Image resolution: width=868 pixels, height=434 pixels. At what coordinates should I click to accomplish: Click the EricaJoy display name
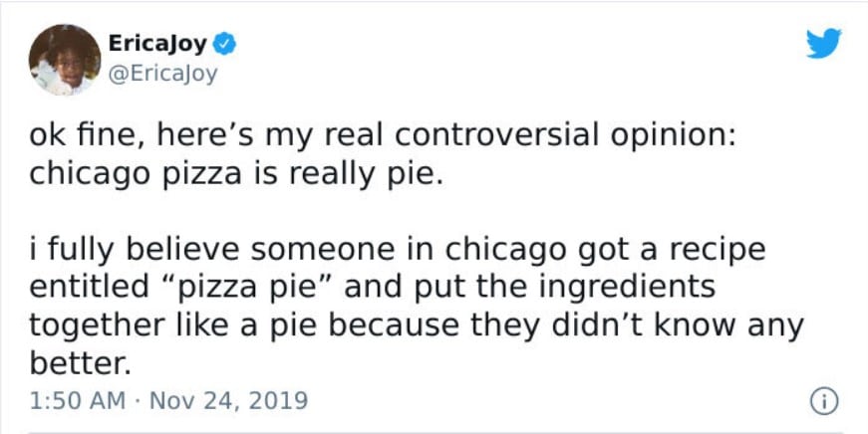pos(157,43)
